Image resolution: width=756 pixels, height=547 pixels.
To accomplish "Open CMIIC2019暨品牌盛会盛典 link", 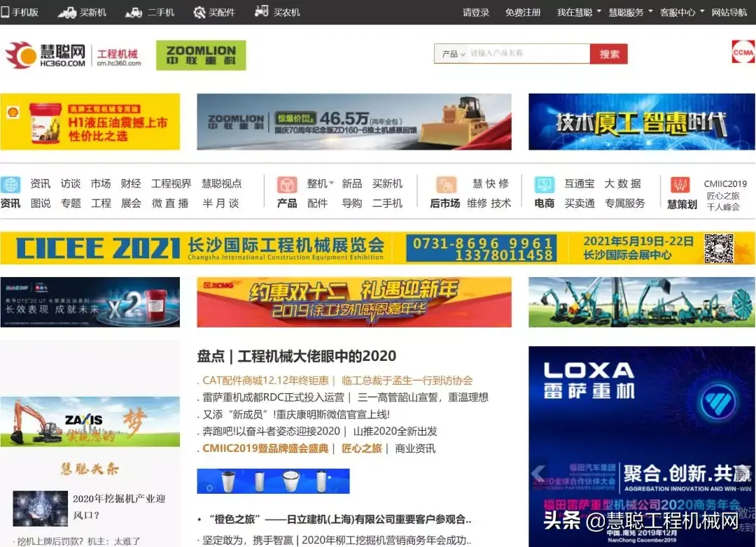I will (266, 448).
